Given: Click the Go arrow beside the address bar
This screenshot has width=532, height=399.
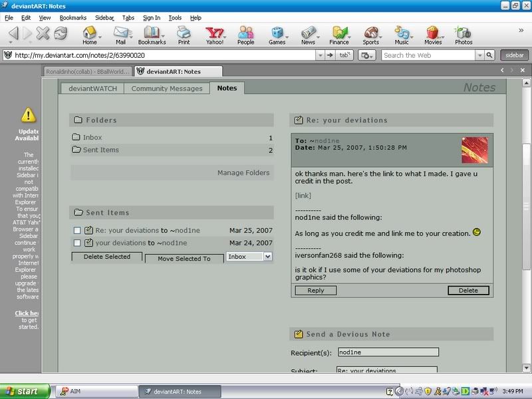Looking at the screenshot, I should click(330, 55).
